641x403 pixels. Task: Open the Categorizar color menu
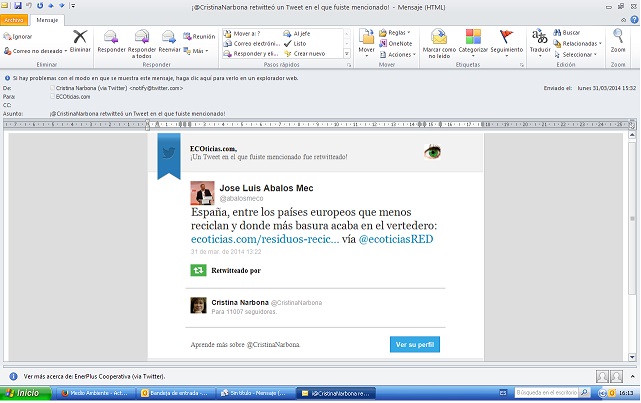point(473,43)
